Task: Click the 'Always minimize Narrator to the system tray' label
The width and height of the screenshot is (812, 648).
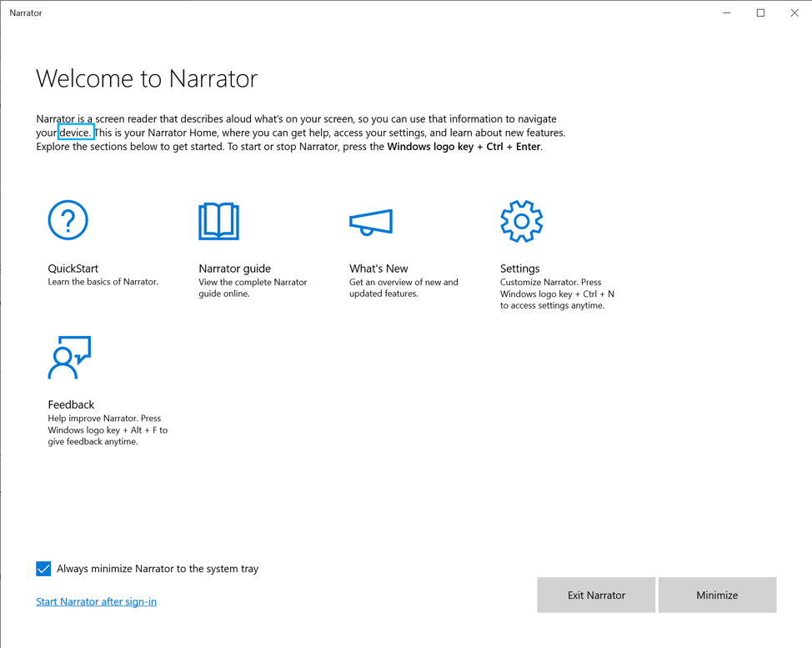Action: coord(158,569)
